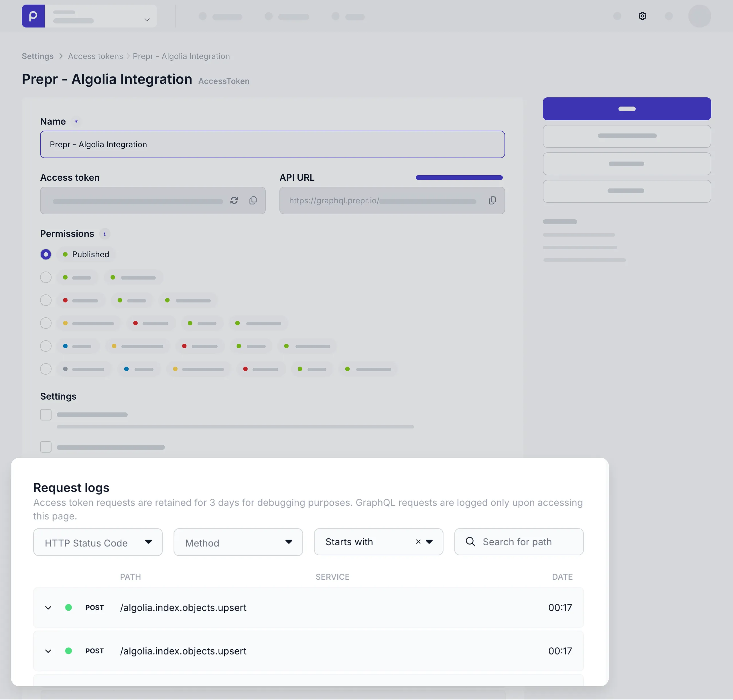The height and width of the screenshot is (700, 733).
Task: Regenerate the access token with refresh icon
Action: 234,200
